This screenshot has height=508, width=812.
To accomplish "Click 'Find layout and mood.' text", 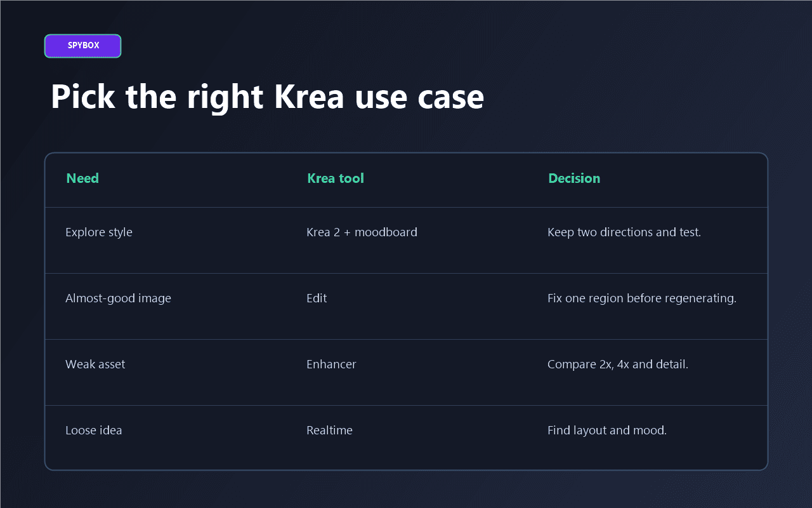I will pos(607,431).
